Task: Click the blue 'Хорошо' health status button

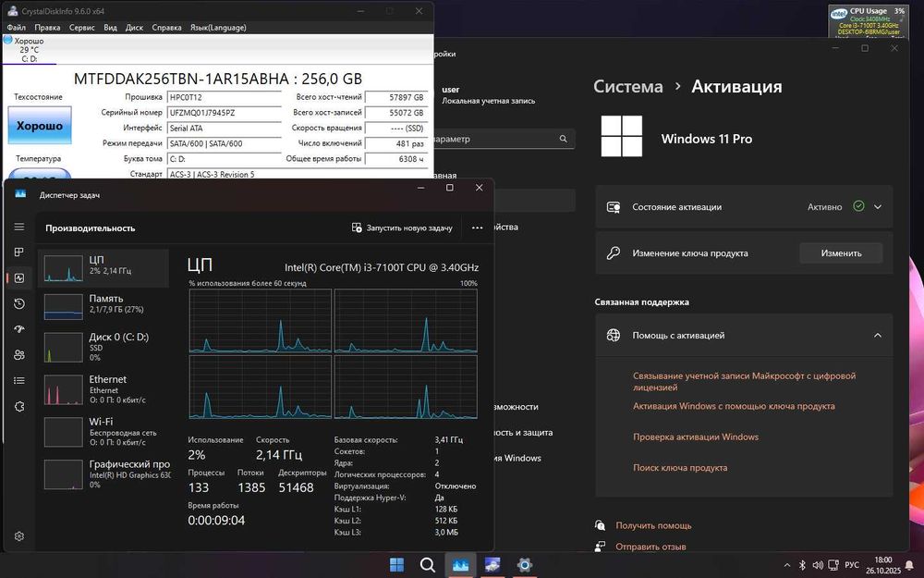Action: pyautogui.click(x=40, y=125)
